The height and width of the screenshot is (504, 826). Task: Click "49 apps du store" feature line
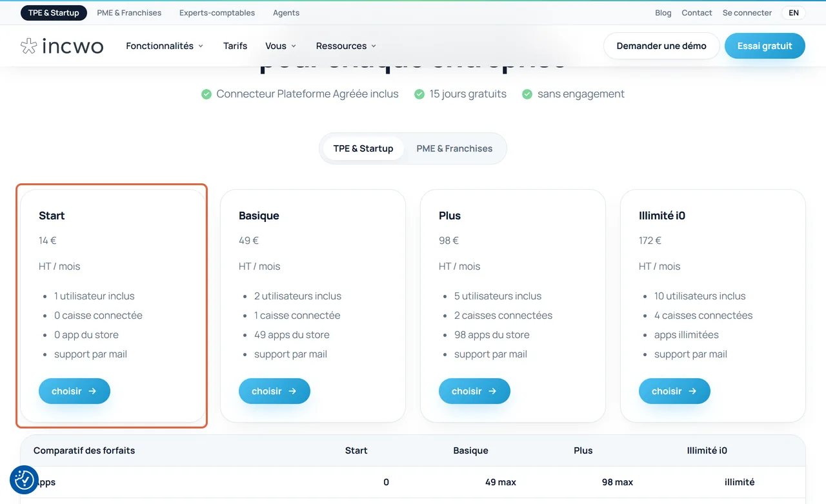tap(292, 335)
